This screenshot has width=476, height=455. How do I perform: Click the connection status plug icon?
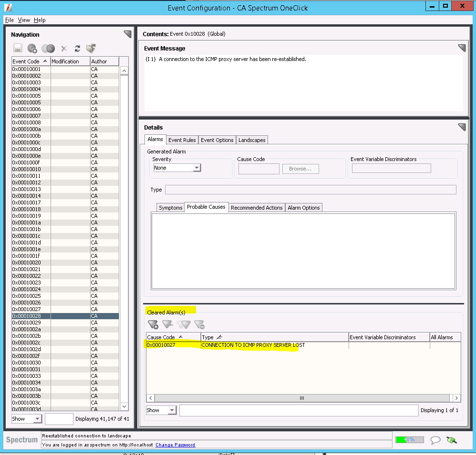click(451, 440)
